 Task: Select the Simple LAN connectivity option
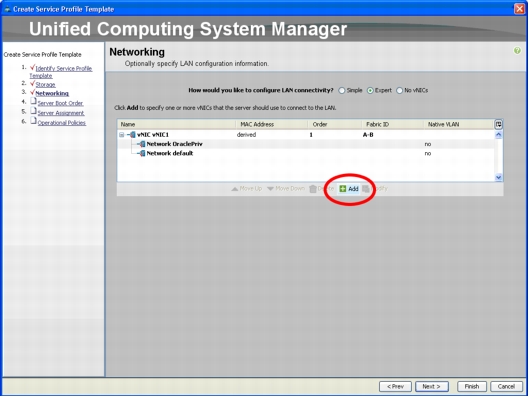[x=342, y=91]
